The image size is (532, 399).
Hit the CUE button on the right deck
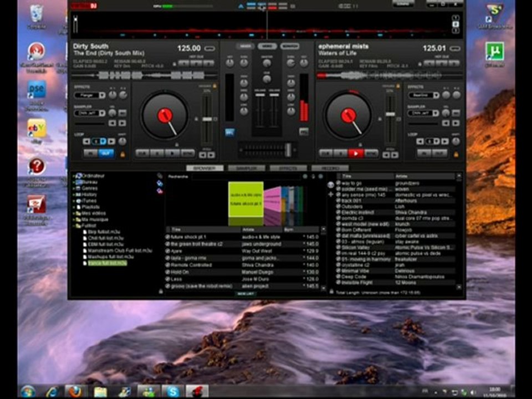pos(326,154)
